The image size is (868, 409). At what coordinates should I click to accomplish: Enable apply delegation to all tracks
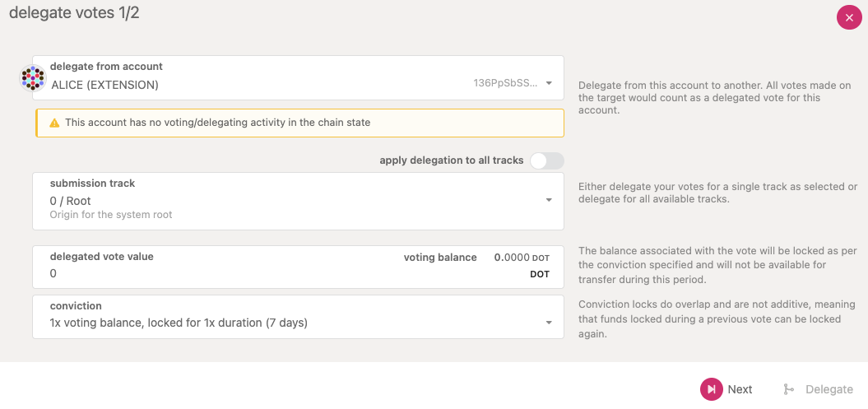[547, 160]
